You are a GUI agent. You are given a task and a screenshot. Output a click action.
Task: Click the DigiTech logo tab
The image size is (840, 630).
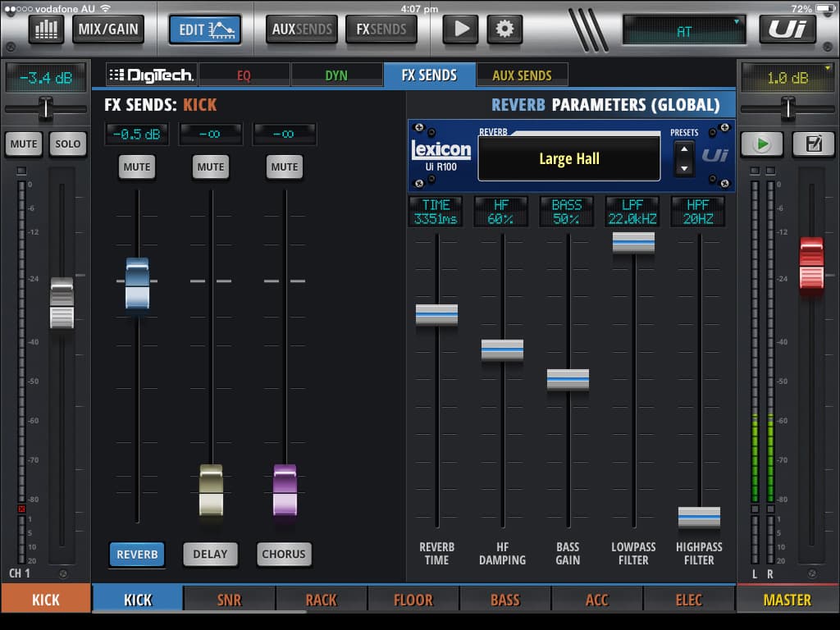click(x=152, y=75)
